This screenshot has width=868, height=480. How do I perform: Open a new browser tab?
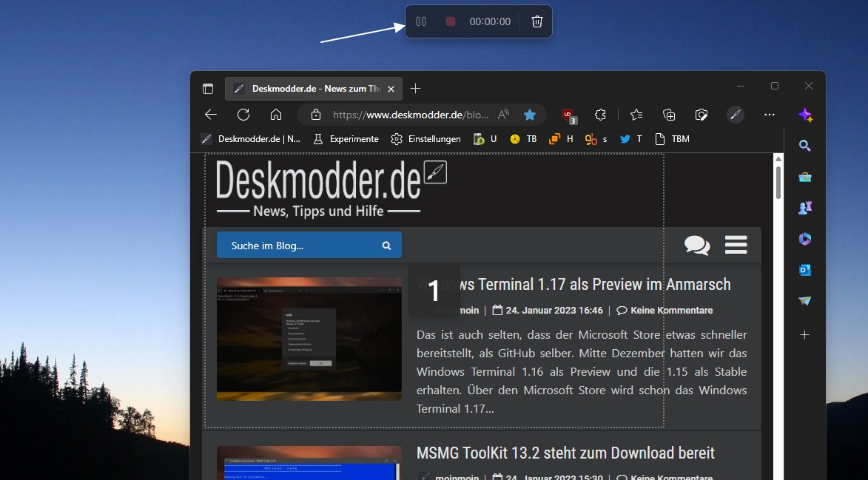tap(416, 89)
